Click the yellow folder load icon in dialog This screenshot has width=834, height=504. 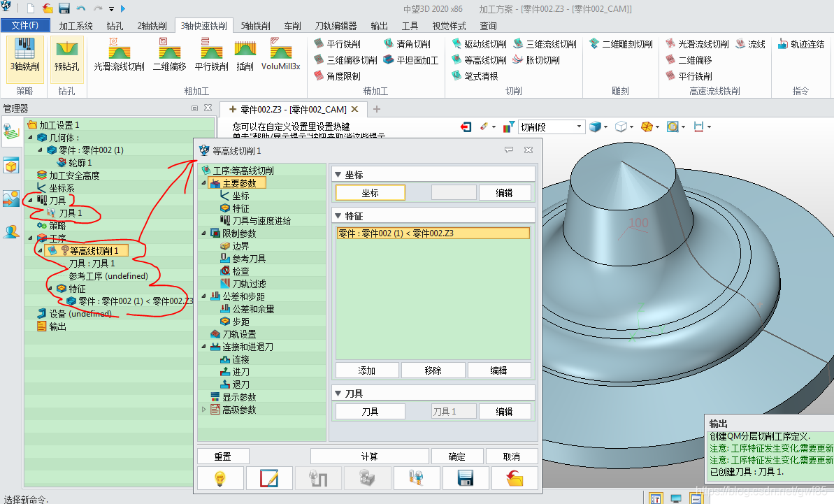[515, 478]
